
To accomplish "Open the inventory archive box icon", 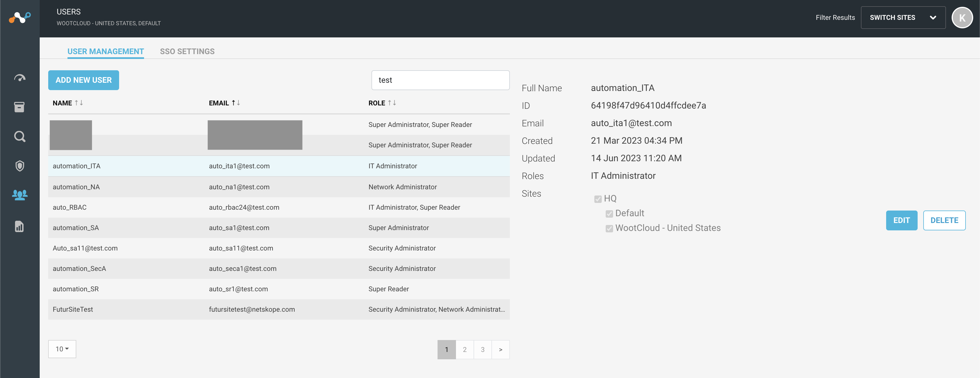I will tap(19, 107).
